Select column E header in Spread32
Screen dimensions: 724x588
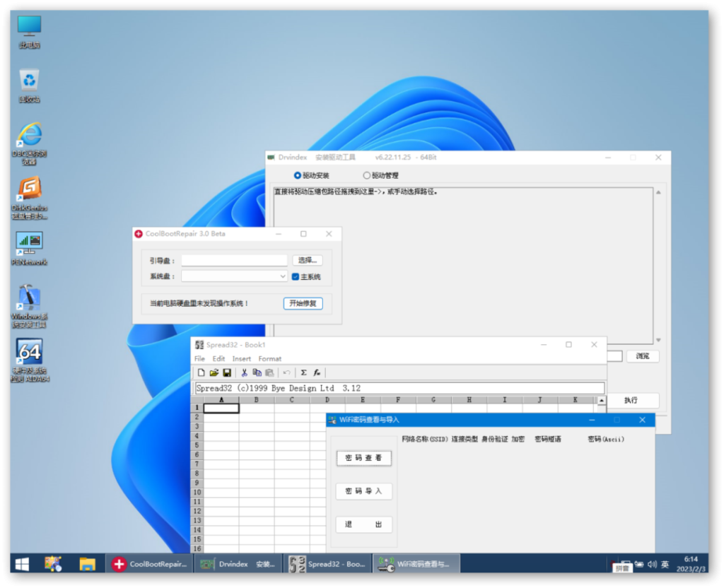(x=363, y=400)
